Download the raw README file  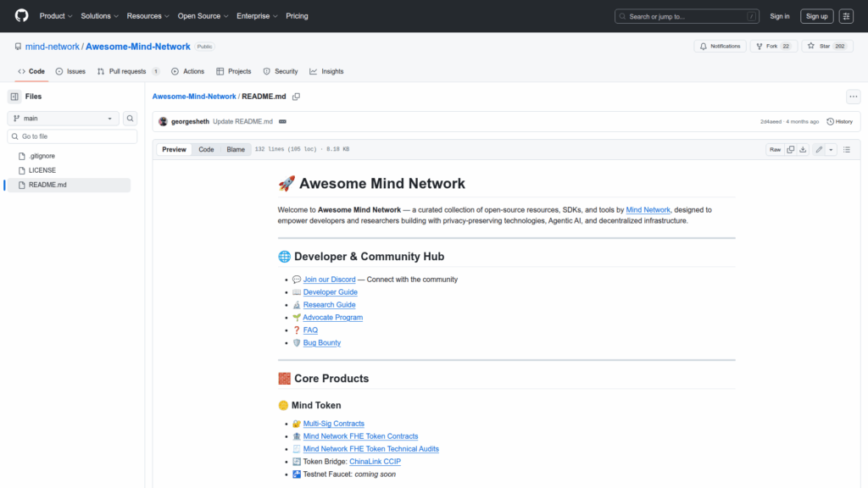803,149
